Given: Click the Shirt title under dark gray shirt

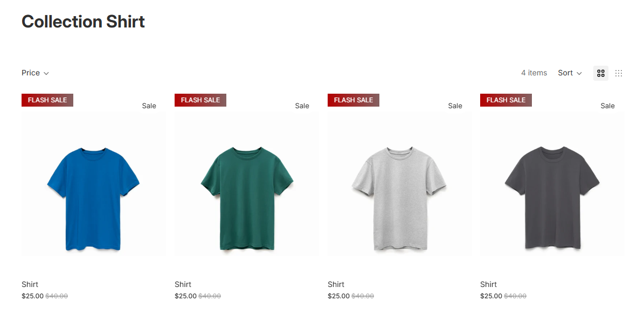Looking at the screenshot, I should 488,284.
